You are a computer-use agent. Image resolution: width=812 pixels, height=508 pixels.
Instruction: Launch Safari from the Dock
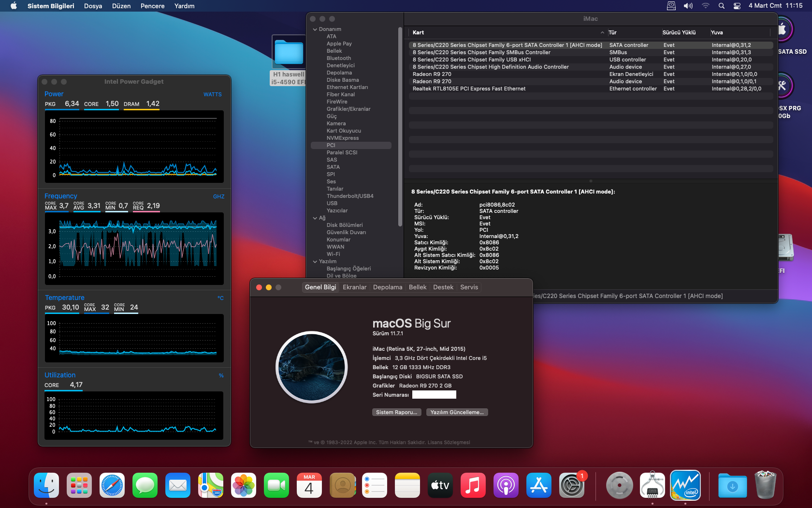(x=112, y=485)
